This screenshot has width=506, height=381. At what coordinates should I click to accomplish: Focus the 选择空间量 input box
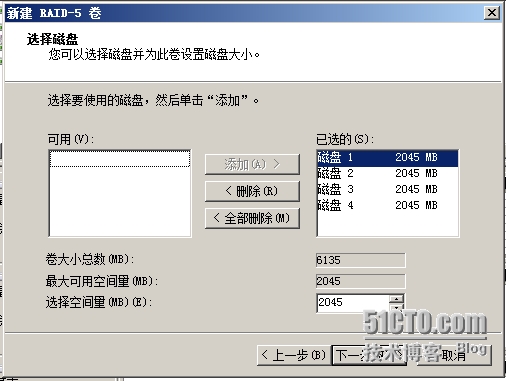tap(353, 303)
